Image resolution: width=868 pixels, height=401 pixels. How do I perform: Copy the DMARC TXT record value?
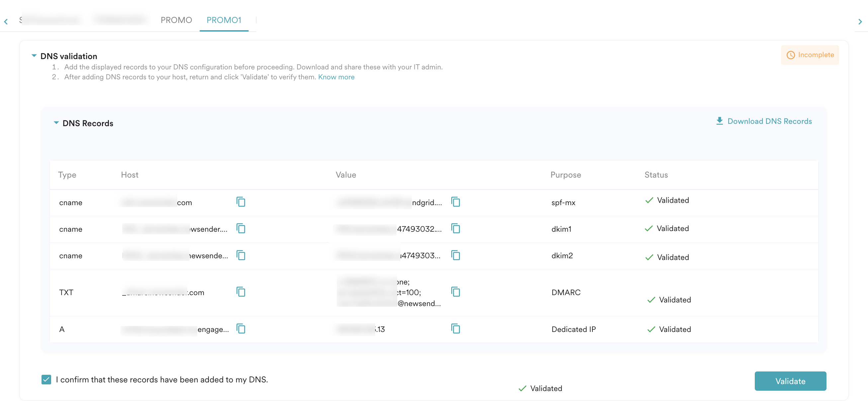pos(455,292)
